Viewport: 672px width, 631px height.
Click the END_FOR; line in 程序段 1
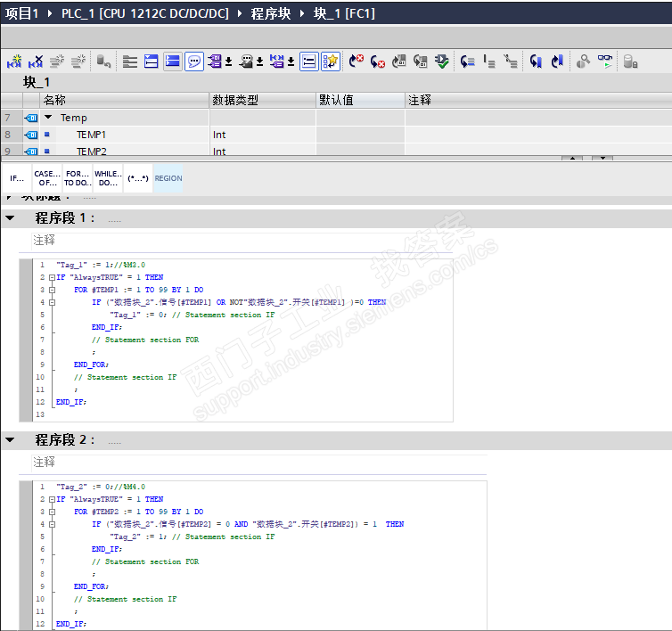(x=91, y=365)
